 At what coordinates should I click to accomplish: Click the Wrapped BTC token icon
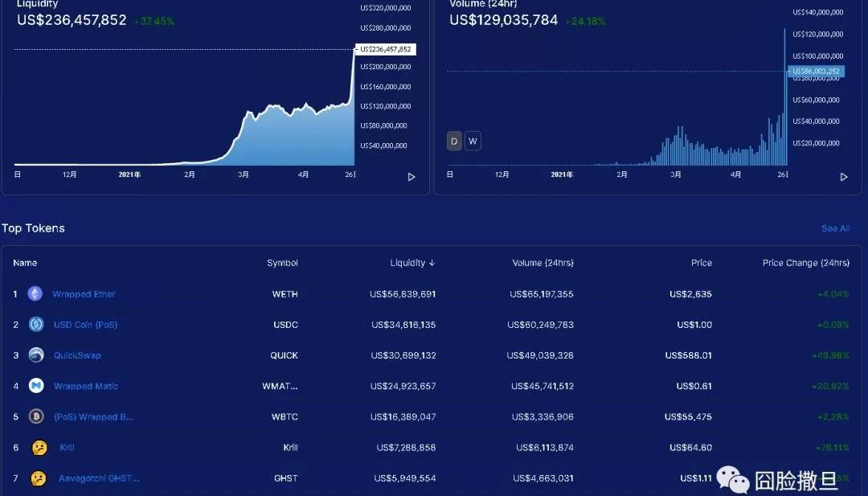click(36, 416)
